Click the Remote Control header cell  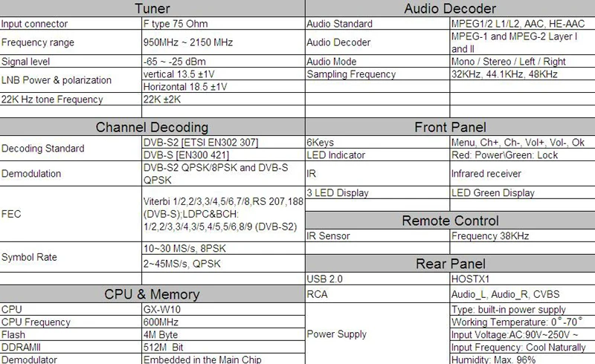pyautogui.click(x=450, y=221)
